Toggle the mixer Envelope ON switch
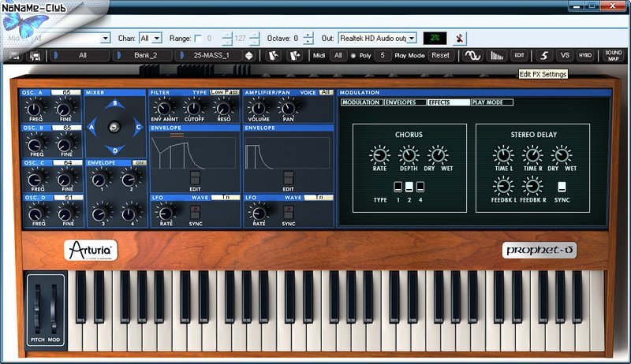Image resolution: width=631 pixels, height=364 pixels. (140, 162)
